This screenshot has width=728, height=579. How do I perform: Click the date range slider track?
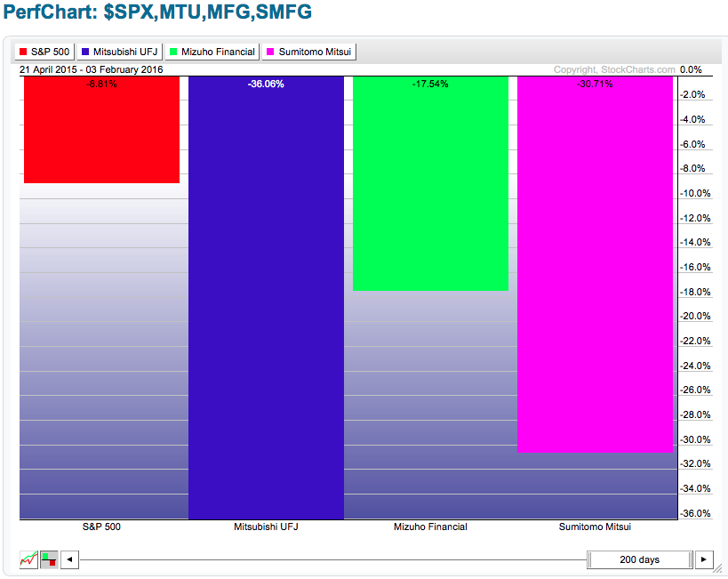[333, 559]
